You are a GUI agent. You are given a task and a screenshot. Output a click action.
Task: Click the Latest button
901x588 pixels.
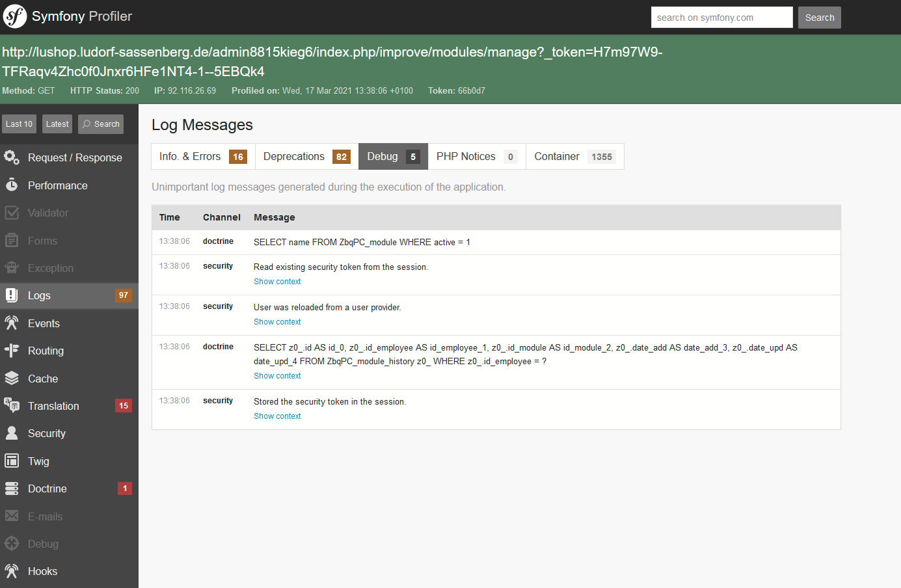tap(57, 124)
